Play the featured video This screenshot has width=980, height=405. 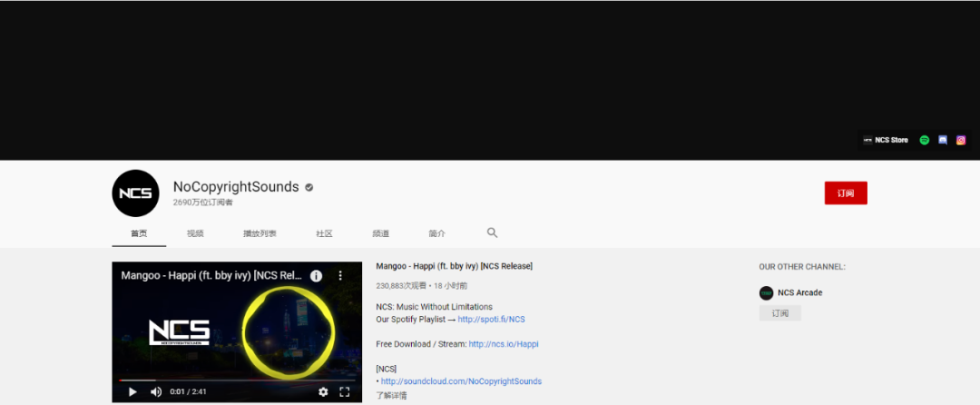click(x=132, y=392)
